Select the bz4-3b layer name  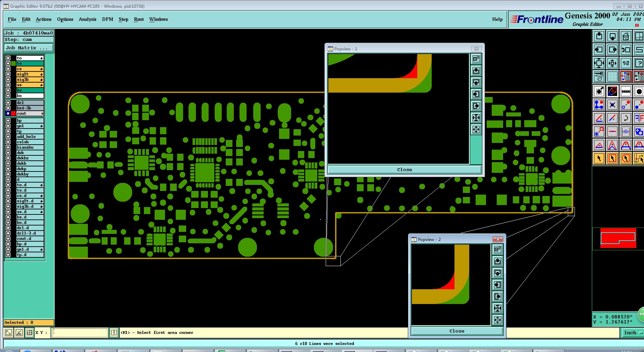pos(30,108)
